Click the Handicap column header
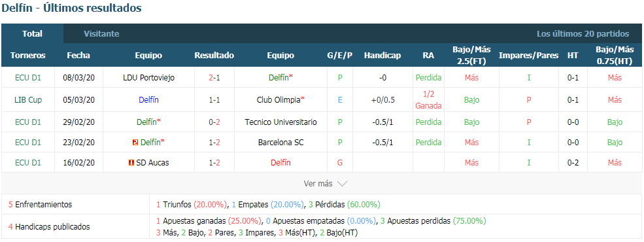The width and height of the screenshot is (644, 242). point(382,56)
